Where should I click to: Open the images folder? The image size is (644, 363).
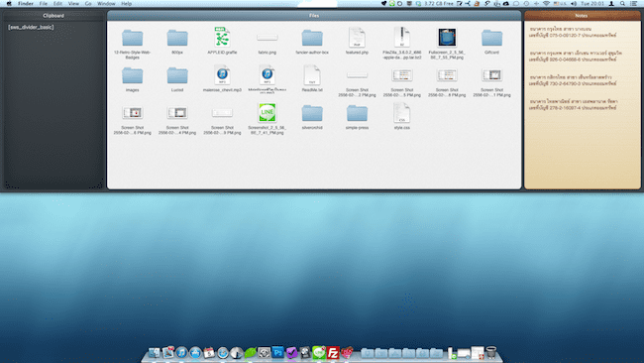pos(132,75)
